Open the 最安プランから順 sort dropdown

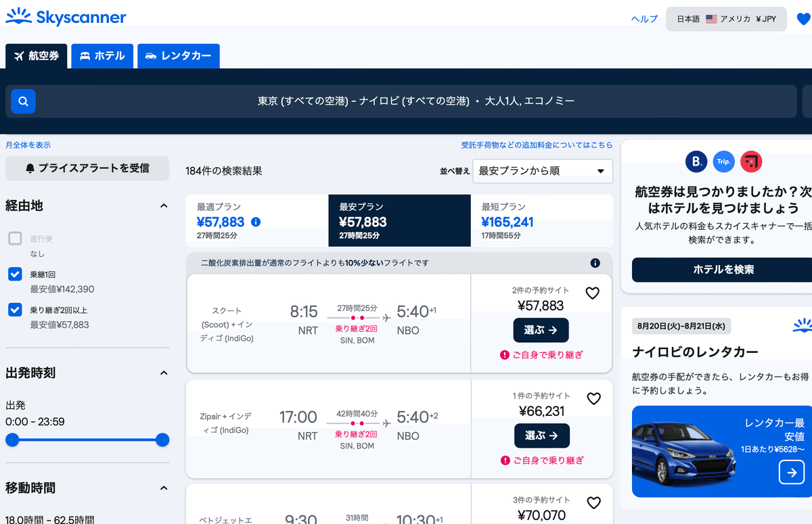[543, 171]
